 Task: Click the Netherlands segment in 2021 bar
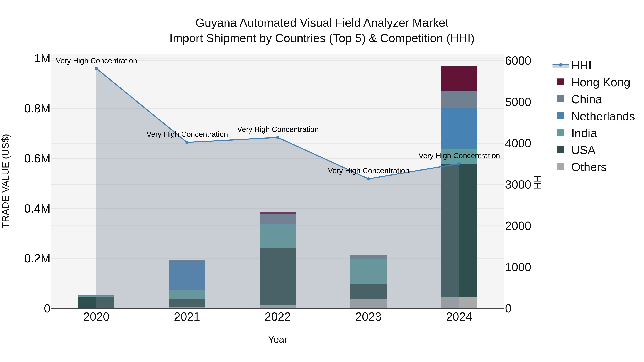187,275
